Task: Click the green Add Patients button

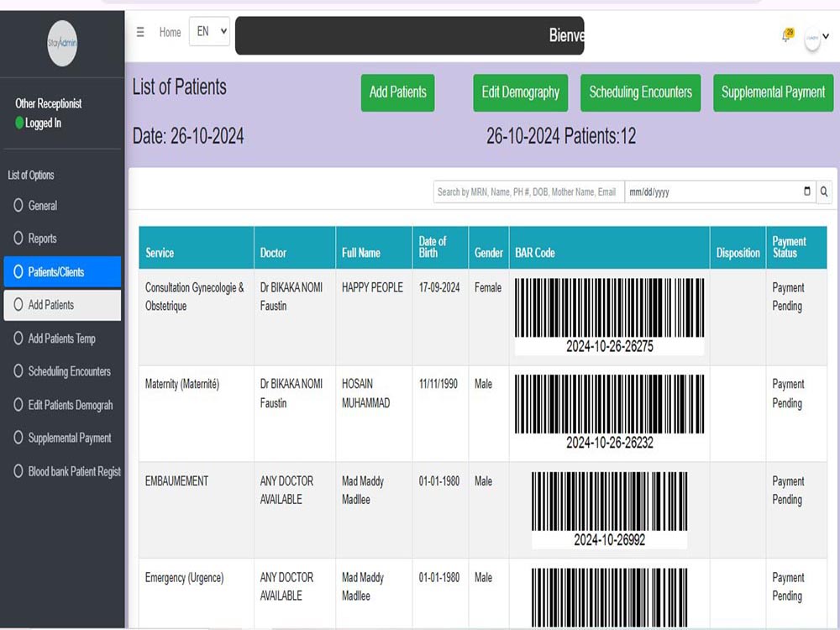Action: (397, 92)
